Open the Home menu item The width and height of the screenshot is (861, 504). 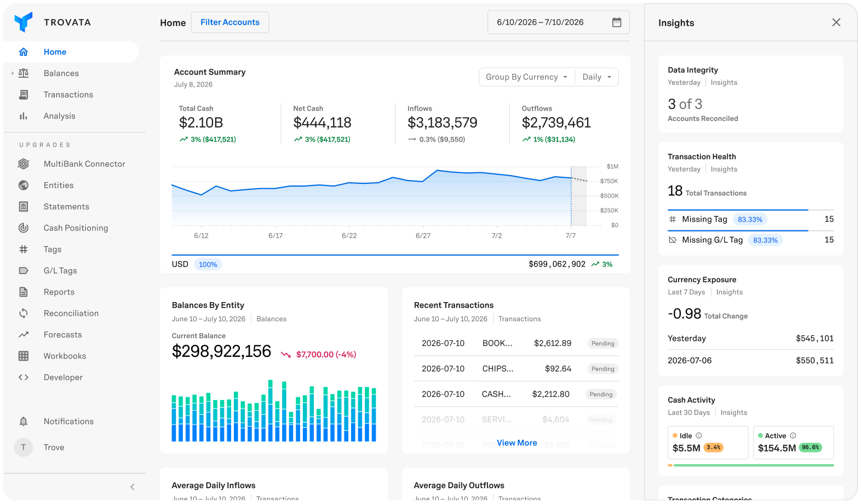click(x=71, y=52)
